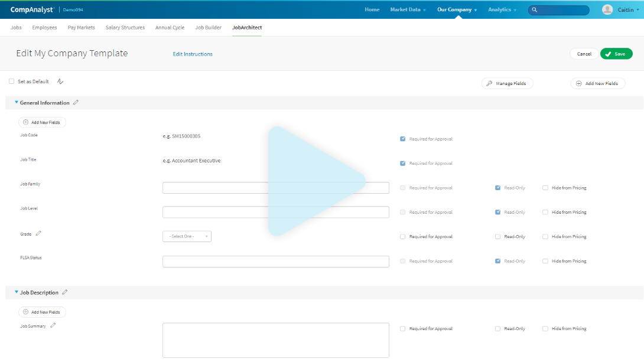Click the pencil icon beside General Information

coord(76,103)
